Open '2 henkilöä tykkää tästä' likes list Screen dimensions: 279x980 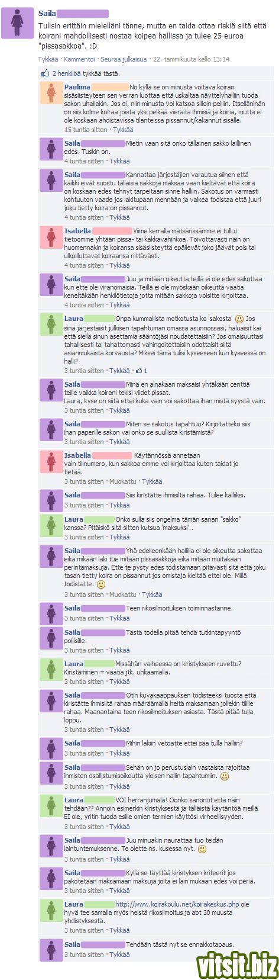[86, 73]
